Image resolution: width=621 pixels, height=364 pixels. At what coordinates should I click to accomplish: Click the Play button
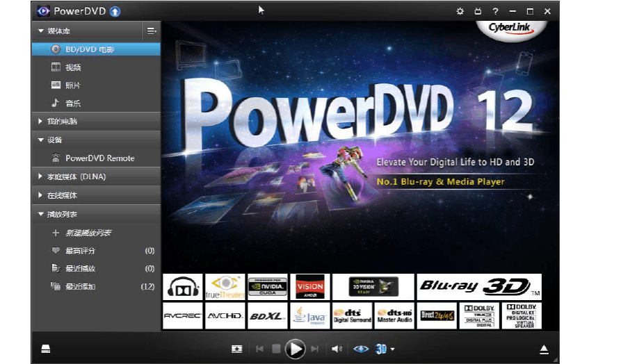point(296,349)
